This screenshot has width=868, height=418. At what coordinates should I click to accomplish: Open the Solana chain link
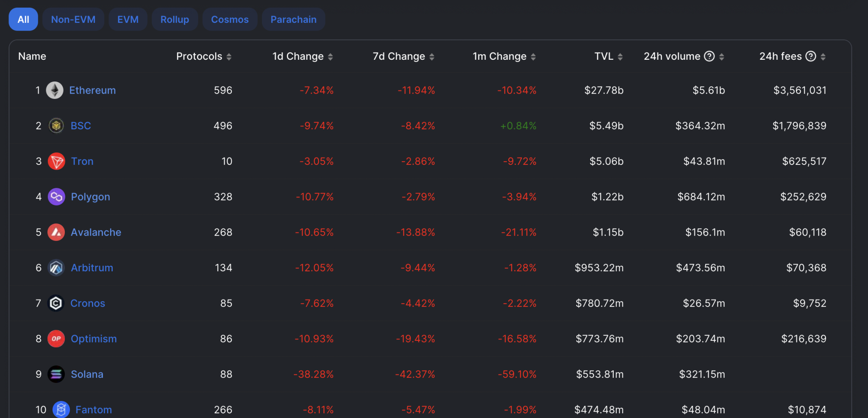click(x=87, y=374)
